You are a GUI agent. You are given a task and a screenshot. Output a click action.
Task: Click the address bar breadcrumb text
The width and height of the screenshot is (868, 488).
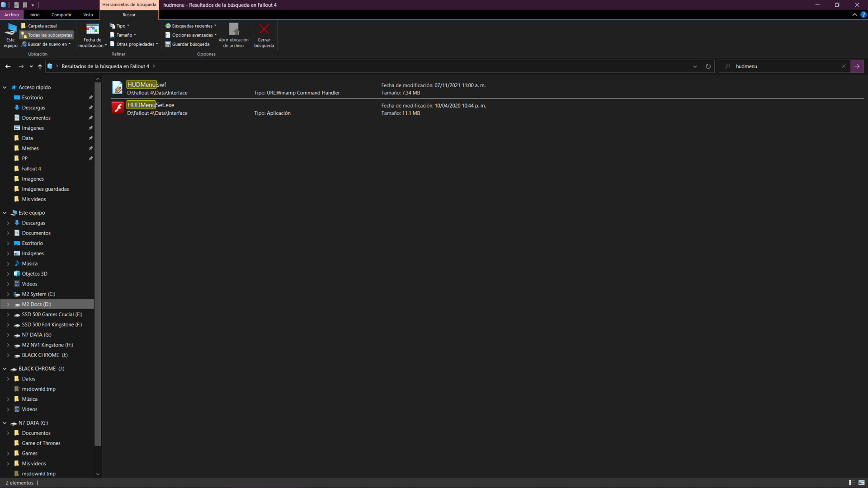[105, 66]
